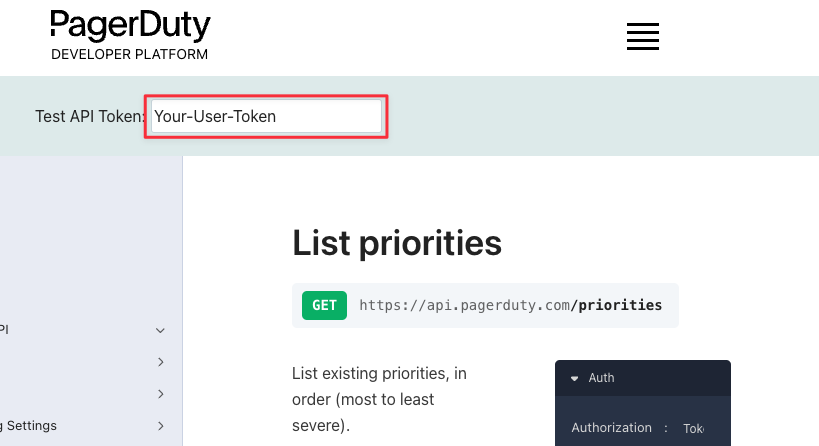The image size is (819, 446).
Task: Collapse the sidebar section with the down chevron
Action: (160, 331)
